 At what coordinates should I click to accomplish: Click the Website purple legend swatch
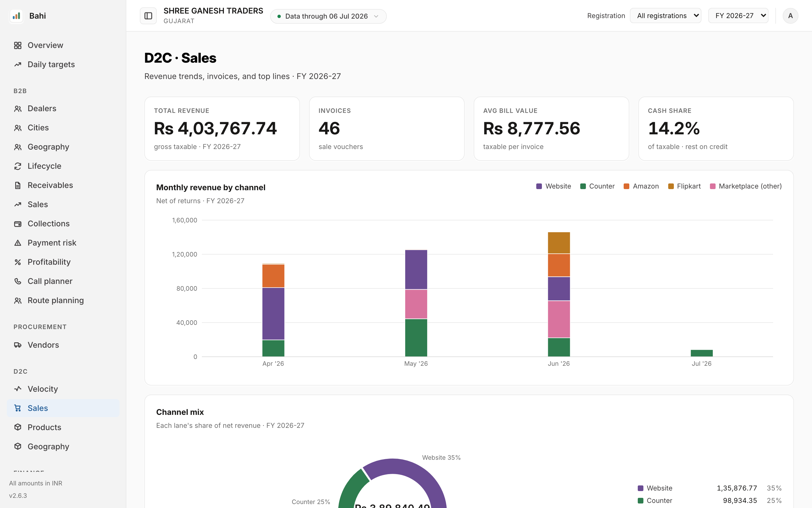(539, 187)
